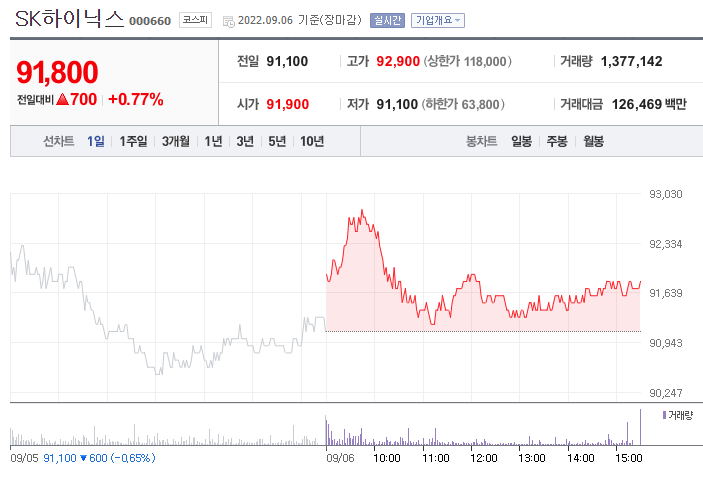This screenshot has width=703, height=479.
Task: Click the 15:00 time axis label
Action: (629, 458)
